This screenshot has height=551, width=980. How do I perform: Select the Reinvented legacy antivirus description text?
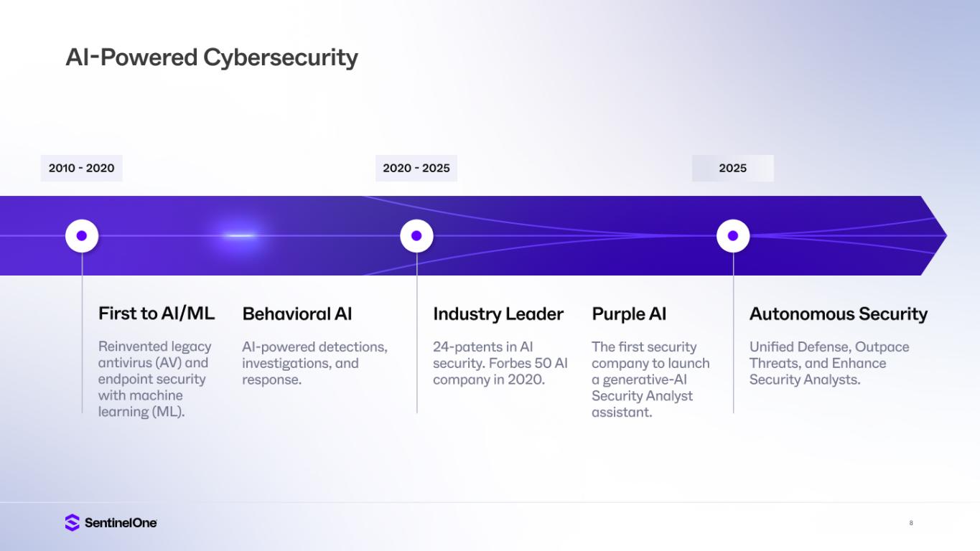pyautogui.click(x=155, y=380)
